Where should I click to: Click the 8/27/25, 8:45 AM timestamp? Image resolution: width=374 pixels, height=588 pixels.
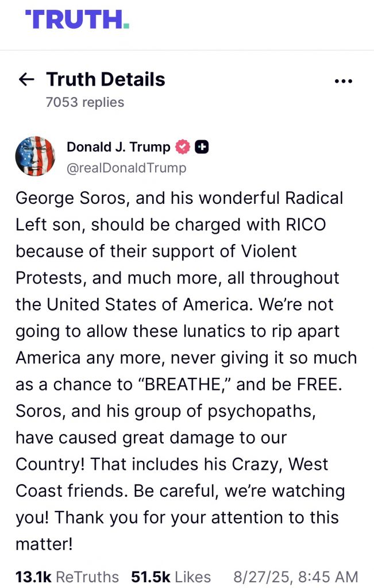pyautogui.click(x=295, y=577)
